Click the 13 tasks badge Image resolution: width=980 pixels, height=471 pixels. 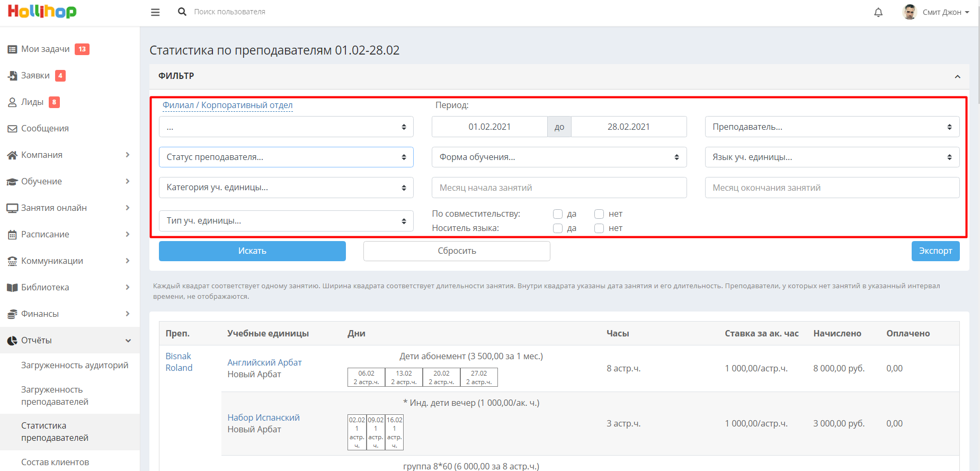point(82,49)
